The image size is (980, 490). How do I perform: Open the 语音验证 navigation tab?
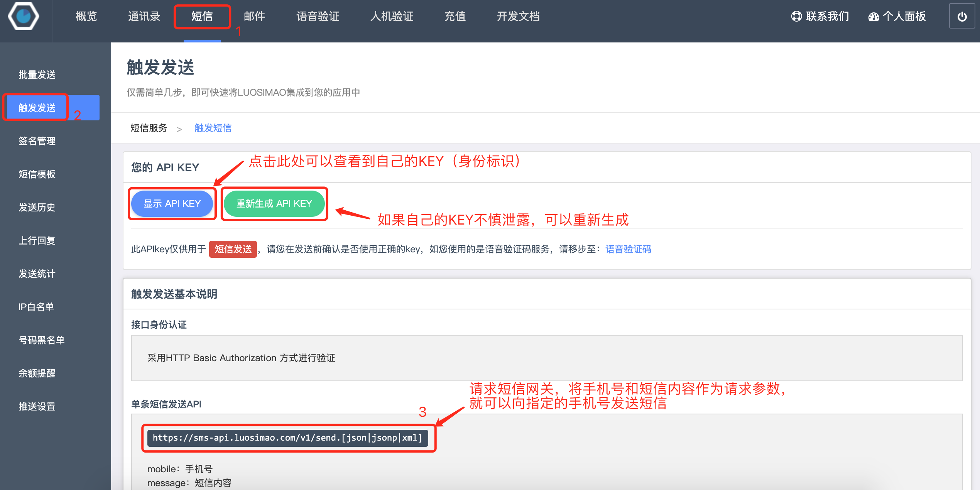[318, 17]
